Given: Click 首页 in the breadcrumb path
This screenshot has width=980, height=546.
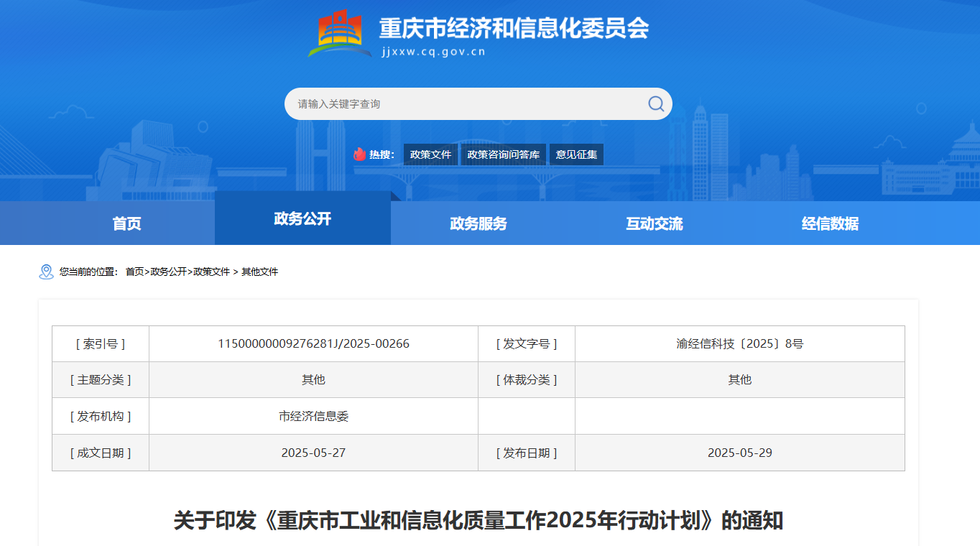Looking at the screenshot, I should click(x=134, y=272).
